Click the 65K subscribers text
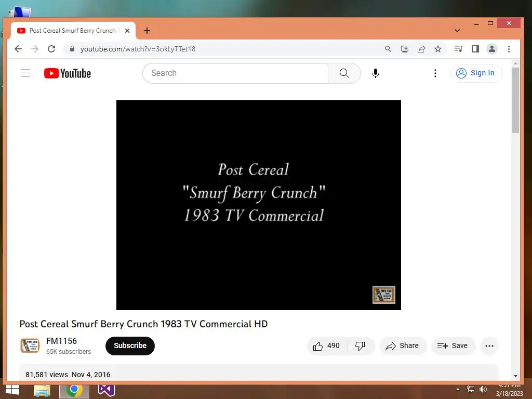 pos(69,352)
